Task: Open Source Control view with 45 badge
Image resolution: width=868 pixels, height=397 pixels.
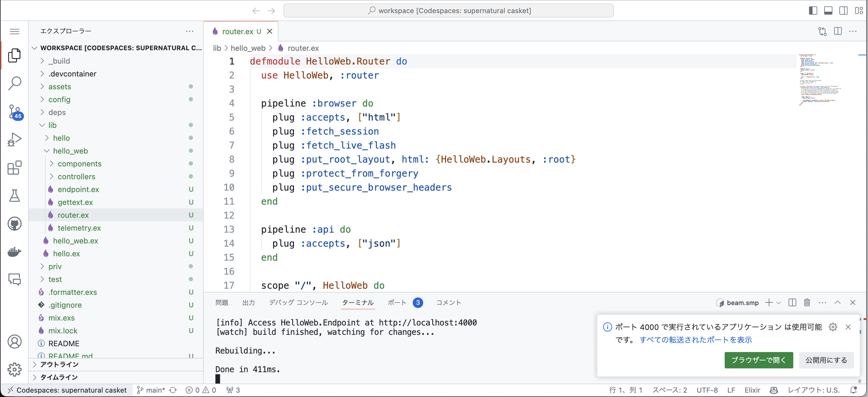Action: pos(15,112)
